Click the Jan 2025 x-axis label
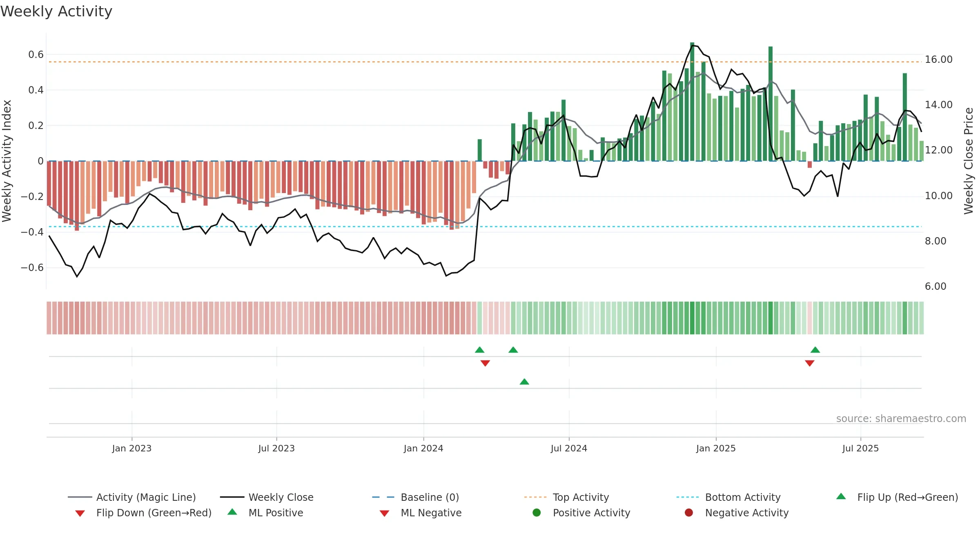The height and width of the screenshot is (551, 980). (x=716, y=448)
